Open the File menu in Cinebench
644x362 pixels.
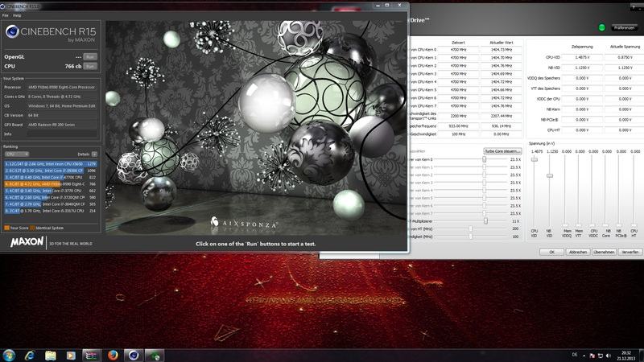[5, 15]
